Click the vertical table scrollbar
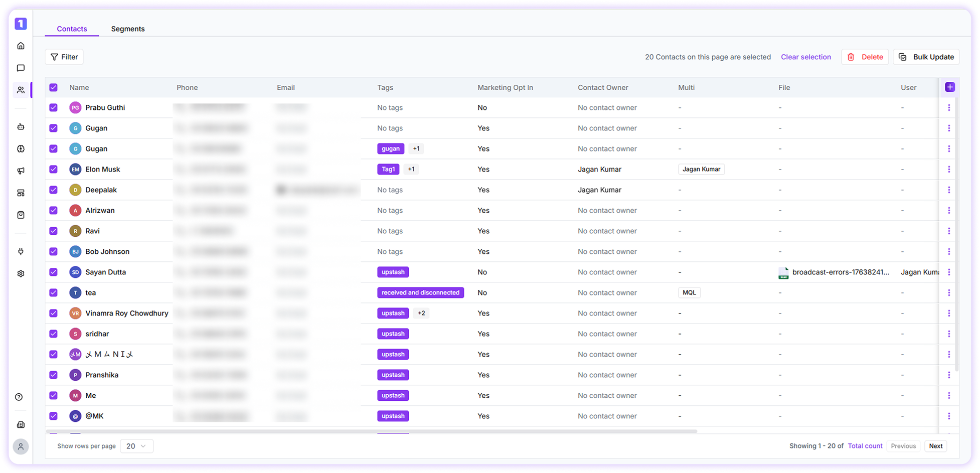This screenshot has width=980, height=473. click(956, 235)
